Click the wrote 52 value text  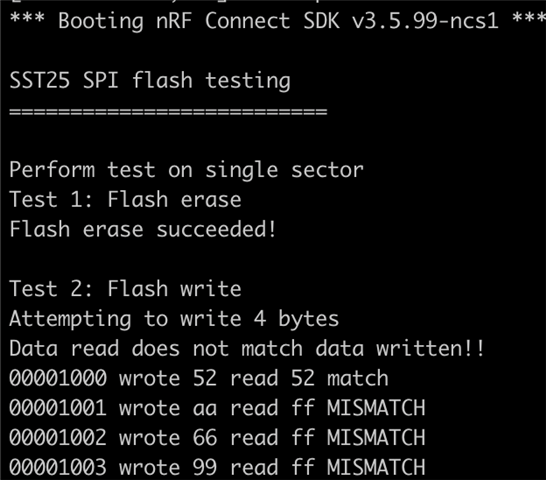(x=168, y=378)
